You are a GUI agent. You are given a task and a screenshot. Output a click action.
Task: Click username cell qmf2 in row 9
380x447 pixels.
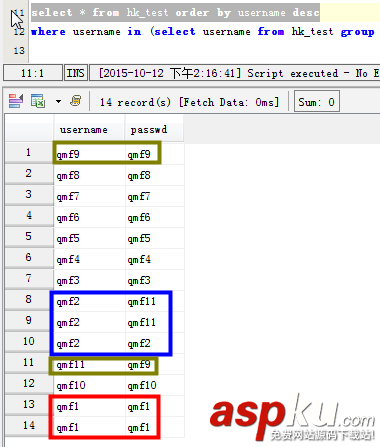tap(89, 322)
